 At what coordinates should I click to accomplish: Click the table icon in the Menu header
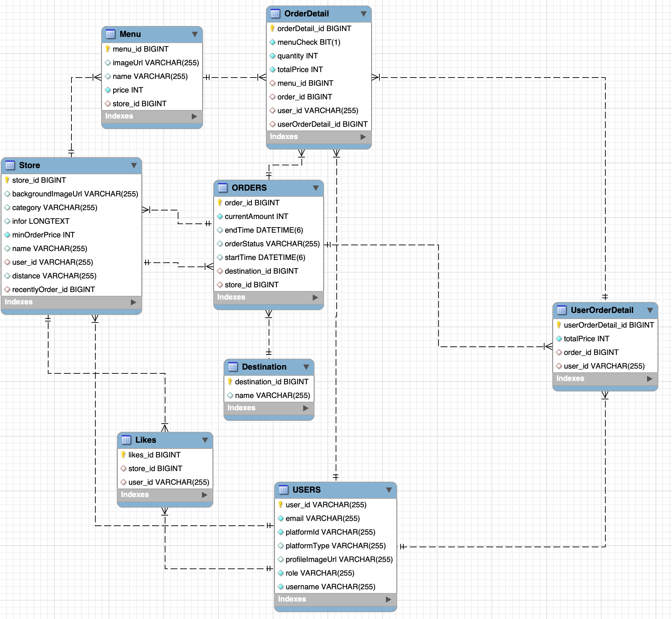click(110, 34)
